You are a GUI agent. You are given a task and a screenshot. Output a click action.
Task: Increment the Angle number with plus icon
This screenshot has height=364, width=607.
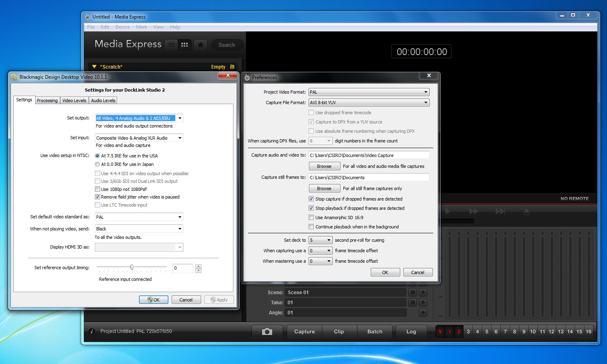point(423,313)
